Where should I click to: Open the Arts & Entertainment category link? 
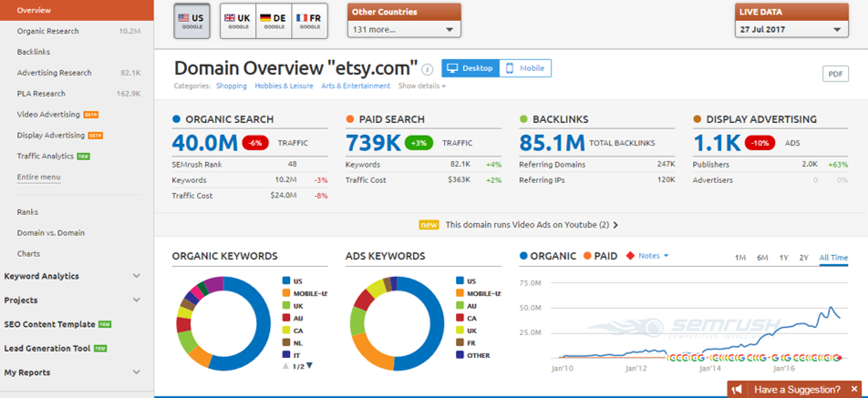(x=356, y=86)
